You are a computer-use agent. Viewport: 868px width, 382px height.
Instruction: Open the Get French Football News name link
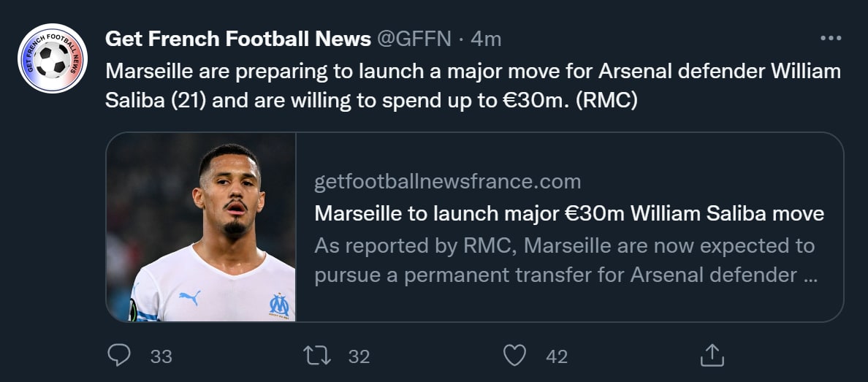238,39
